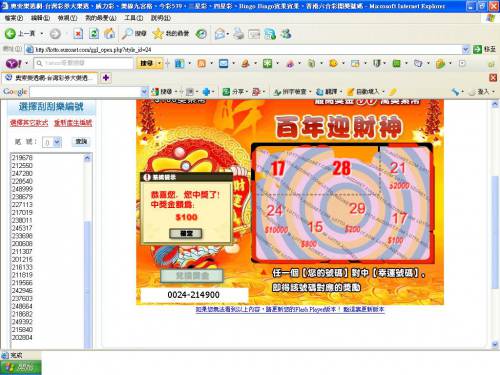Expand the Mail icon dropdown arrow

point(227,34)
